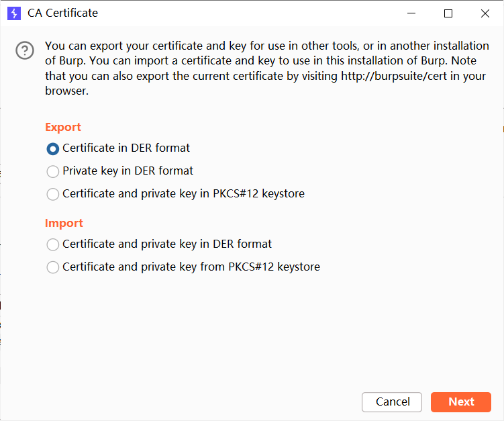Click the 'Certificate in DER format' label text
This screenshot has width=504, height=421.
[126, 148]
